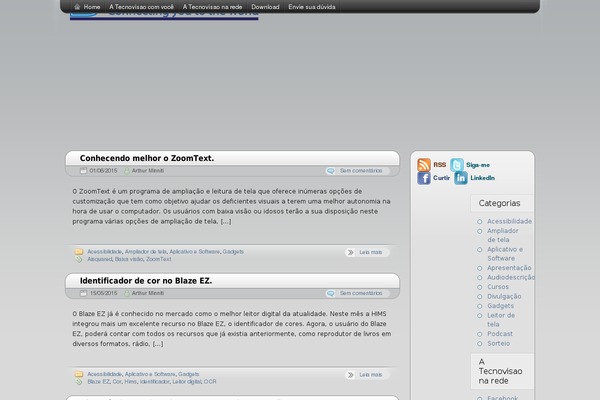Image resolution: width=600 pixels, height=400 pixels.
Task: Open A Tecnovisao na rede menu
Action: click(212, 7)
